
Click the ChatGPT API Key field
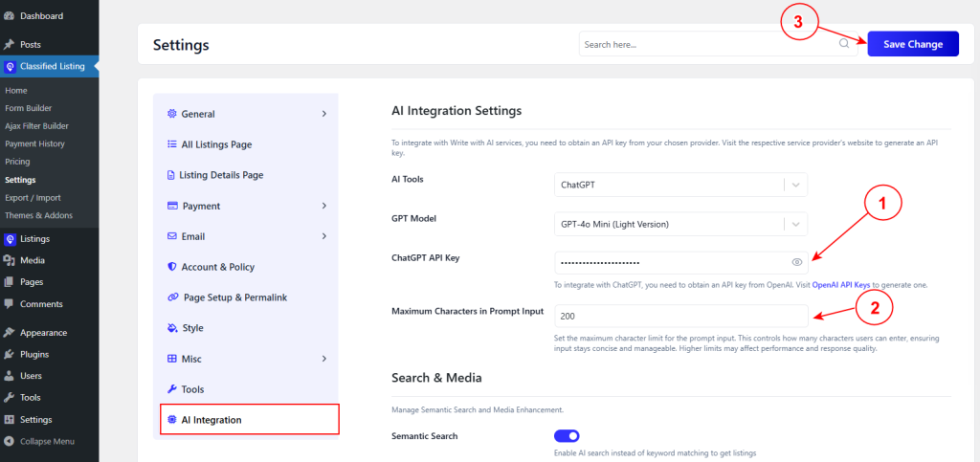680,262
